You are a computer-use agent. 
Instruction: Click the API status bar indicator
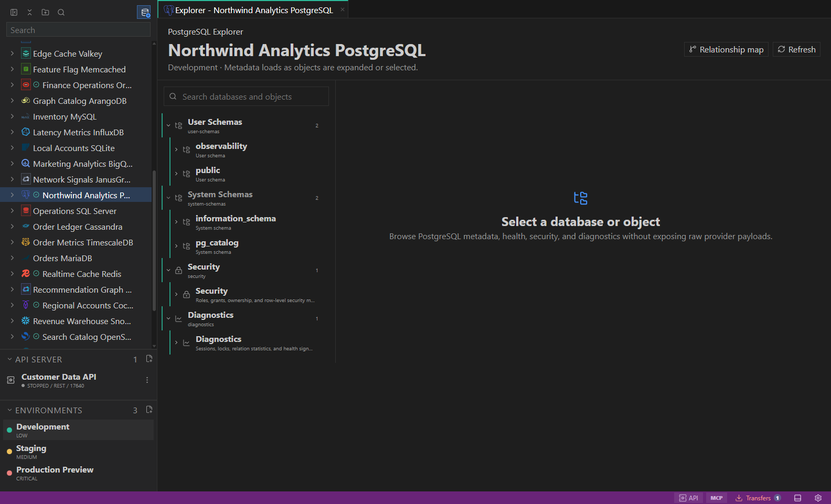click(x=689, y=498)
